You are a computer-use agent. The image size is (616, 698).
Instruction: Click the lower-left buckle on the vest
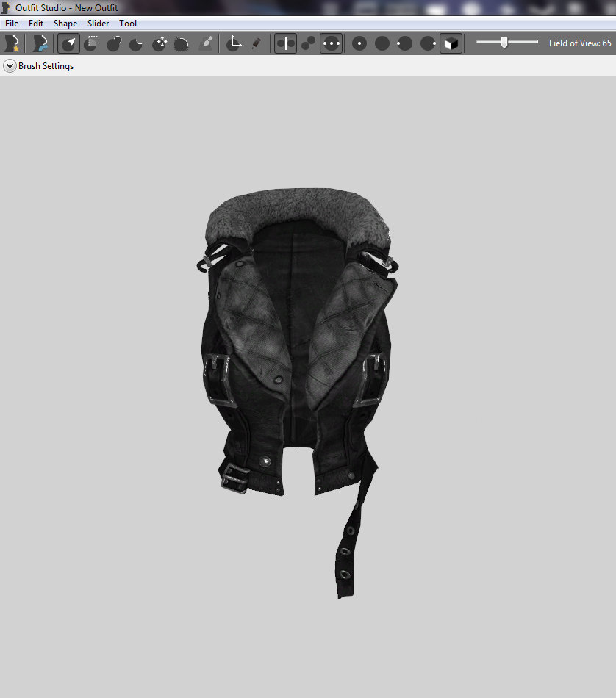click(x=234, y=478)
